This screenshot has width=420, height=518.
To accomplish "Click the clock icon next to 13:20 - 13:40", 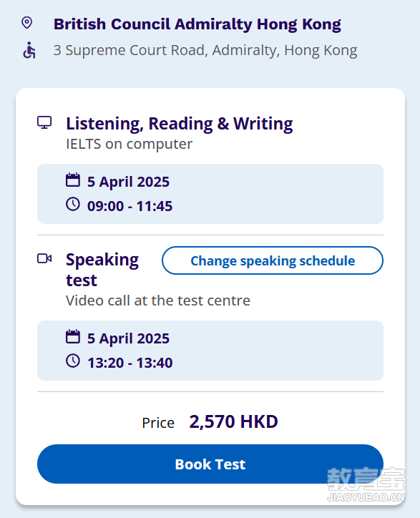I will [x=73, y=361].
